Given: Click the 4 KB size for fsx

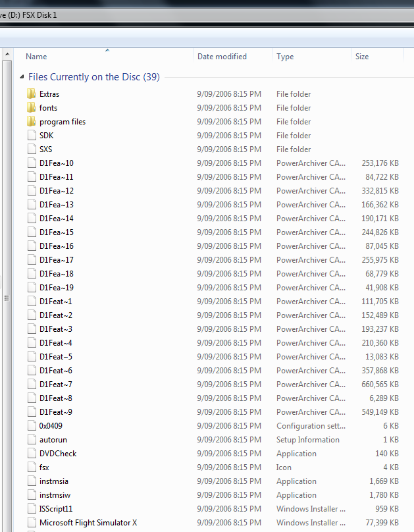Looking at the screenshot, I should pyautogui.click(x=391, y=467).
